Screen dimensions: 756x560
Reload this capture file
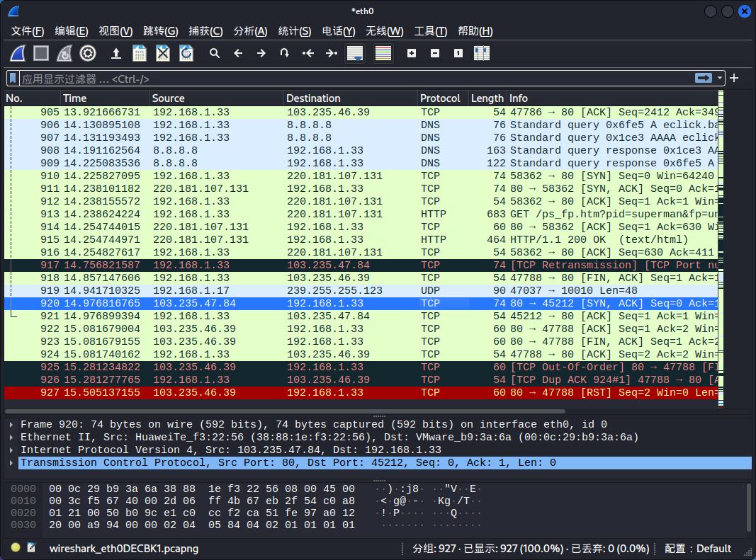(x=186, y=53)
